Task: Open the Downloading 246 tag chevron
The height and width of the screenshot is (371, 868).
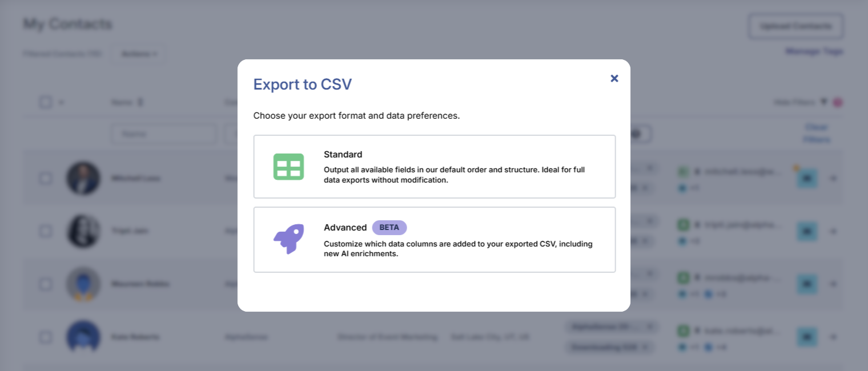Action: (645, 347)
